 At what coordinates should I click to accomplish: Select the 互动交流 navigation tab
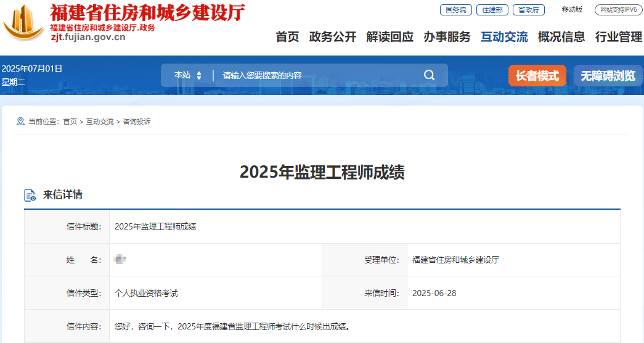tap(504, 37)
